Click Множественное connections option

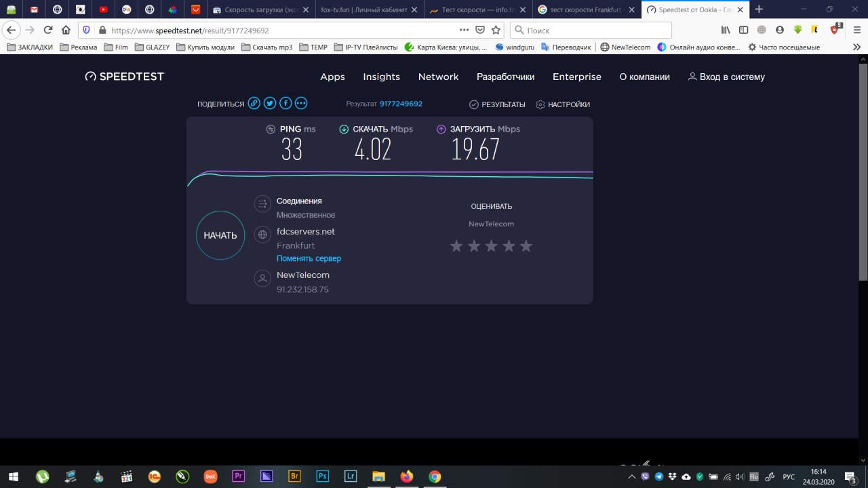pos(306,215)
